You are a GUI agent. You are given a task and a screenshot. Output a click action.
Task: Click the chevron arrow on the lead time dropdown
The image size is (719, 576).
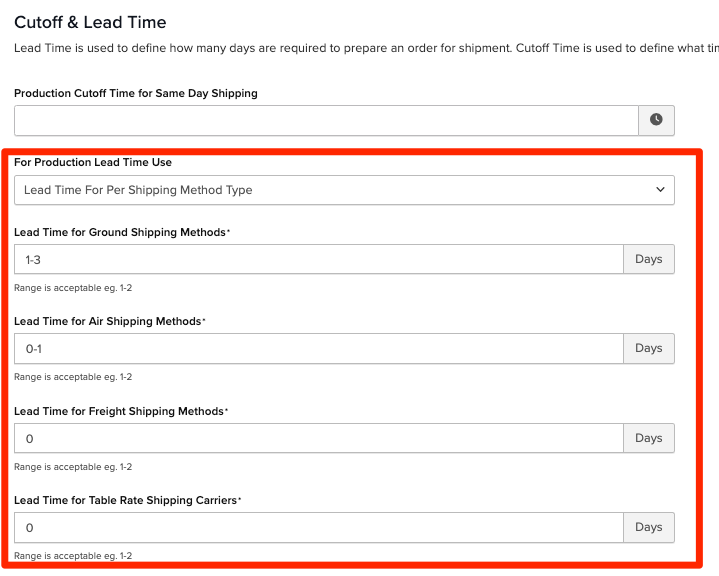tap(659, 190)
